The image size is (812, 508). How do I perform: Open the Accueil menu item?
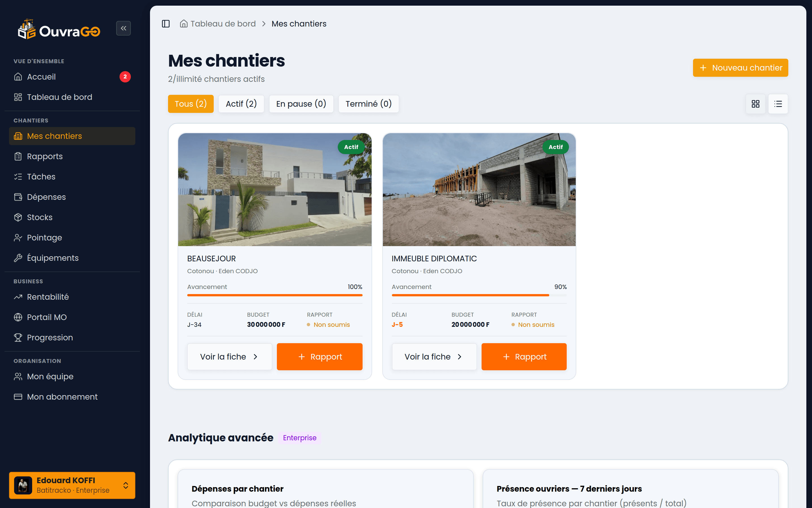coord(72,77)
